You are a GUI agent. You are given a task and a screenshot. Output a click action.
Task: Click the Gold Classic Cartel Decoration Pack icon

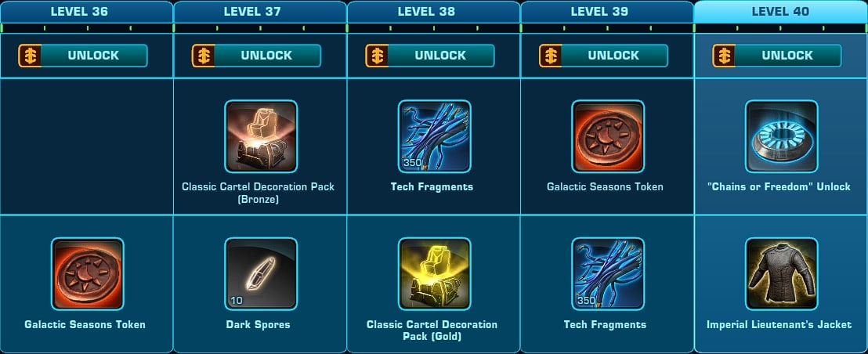tap(435, 274)
